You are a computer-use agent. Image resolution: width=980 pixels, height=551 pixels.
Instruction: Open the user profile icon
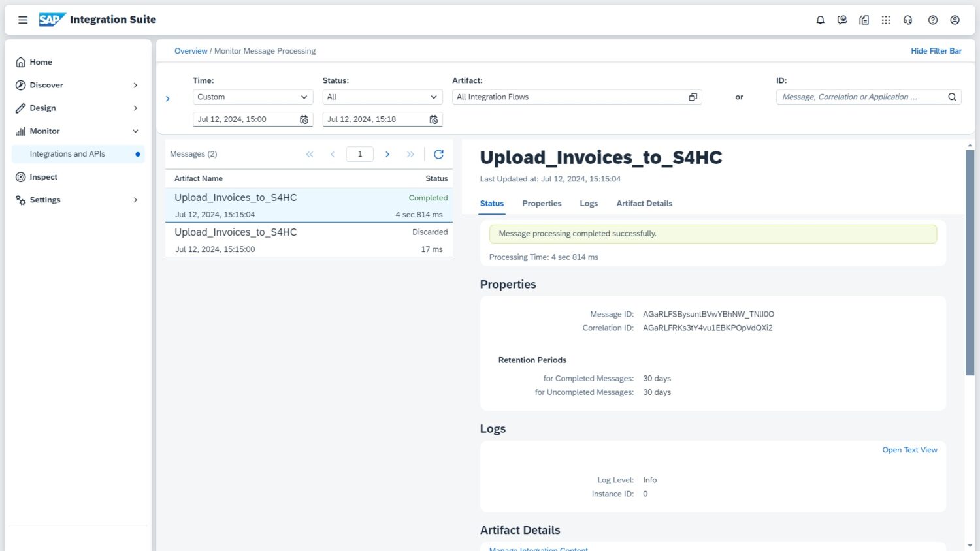tap(955, 20)
